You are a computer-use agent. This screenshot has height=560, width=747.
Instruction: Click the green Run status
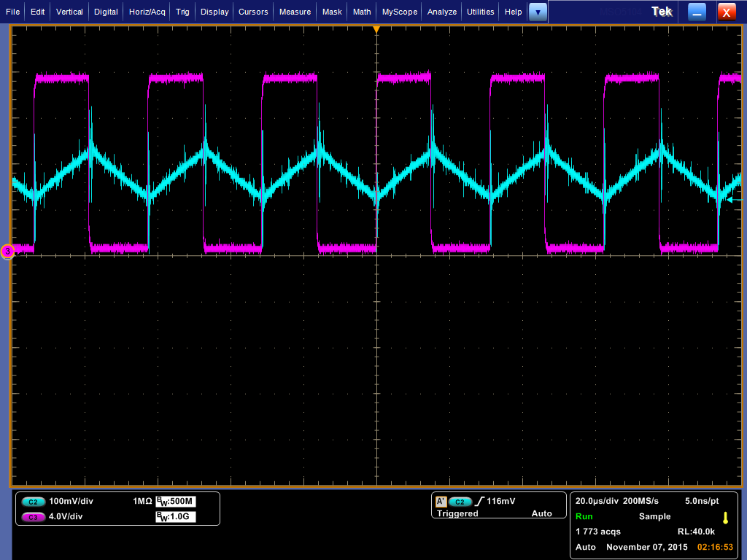pyautogui.click(x=584, y=516)
